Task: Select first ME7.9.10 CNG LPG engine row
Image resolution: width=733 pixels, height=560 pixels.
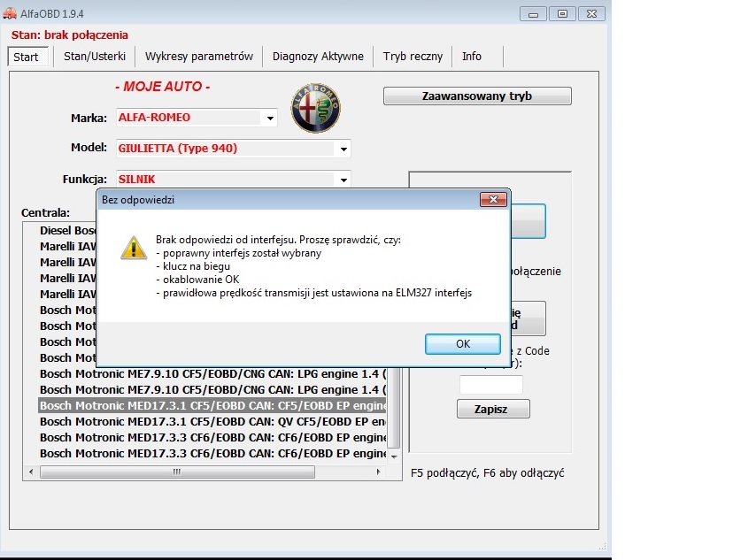Action: click(x=213, y=374)
